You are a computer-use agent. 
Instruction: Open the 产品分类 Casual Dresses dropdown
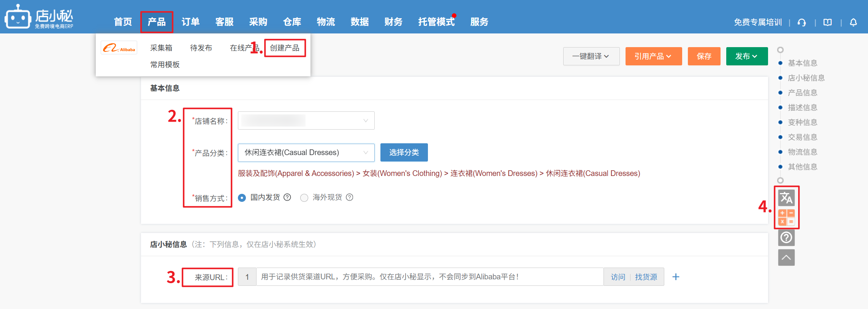pyautogui.click(x=306, y=152)
